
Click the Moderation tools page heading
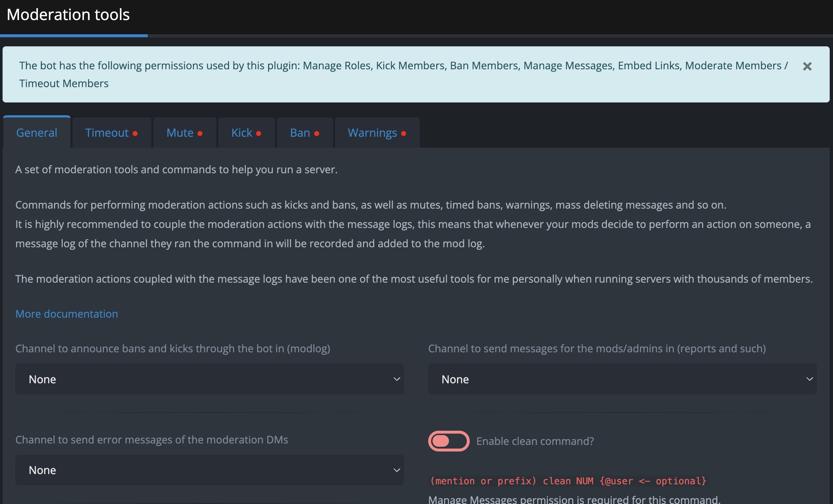(68, 15)
